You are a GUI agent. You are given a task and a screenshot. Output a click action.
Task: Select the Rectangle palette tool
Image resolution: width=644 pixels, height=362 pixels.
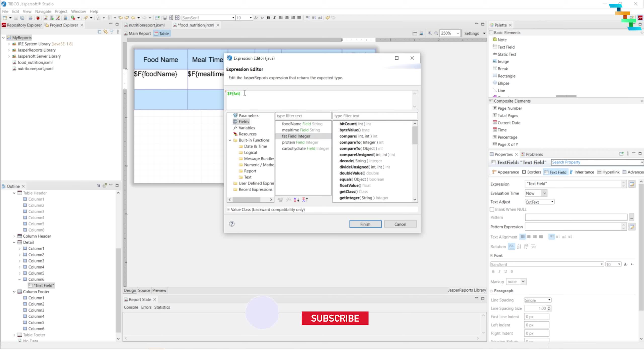tap(504, 76)
